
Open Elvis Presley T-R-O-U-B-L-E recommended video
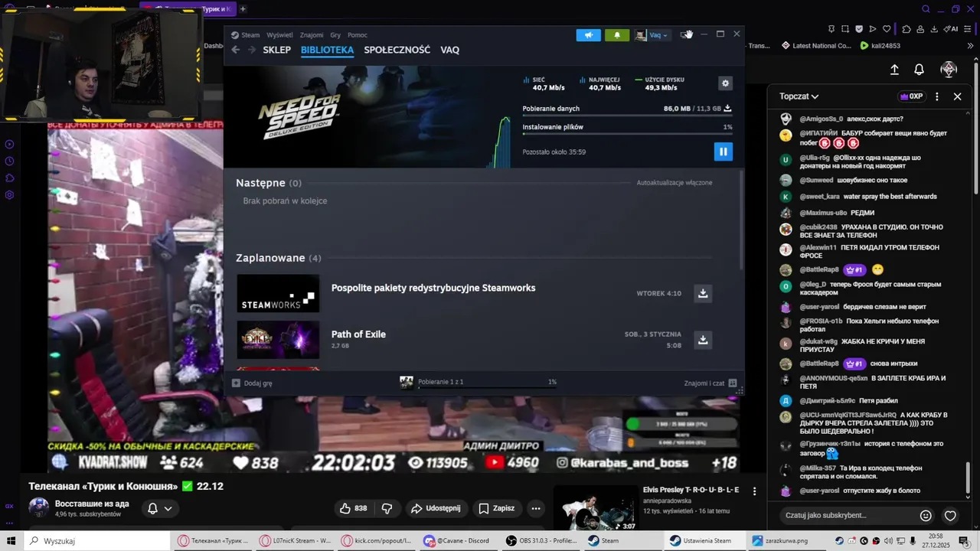[595, 508]
